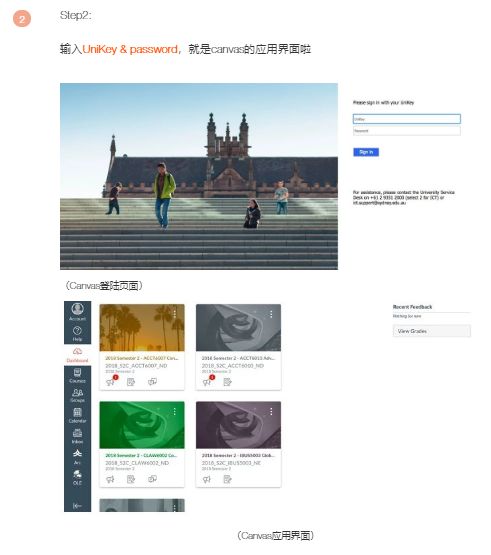Open options menu on partially visible bottom card
The width and height of the screenshot is (491, 555).
(x=175, y=507)
